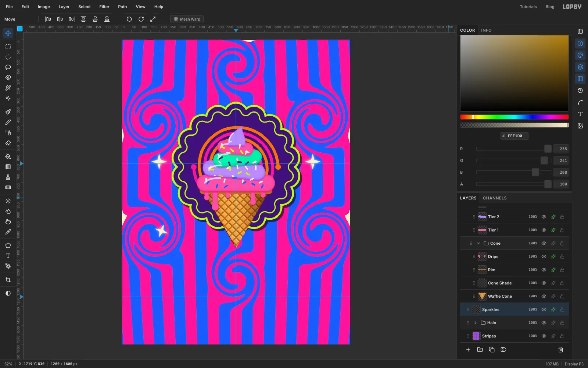Screen dimensions: 588x368
Task: Click the rainbow hue slider
Action: pyautogui.click(x=514, y=117)
